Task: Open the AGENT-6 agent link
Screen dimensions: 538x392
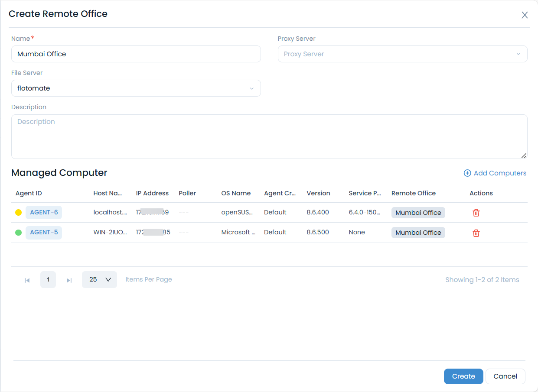Action: [x=44, y=212]
